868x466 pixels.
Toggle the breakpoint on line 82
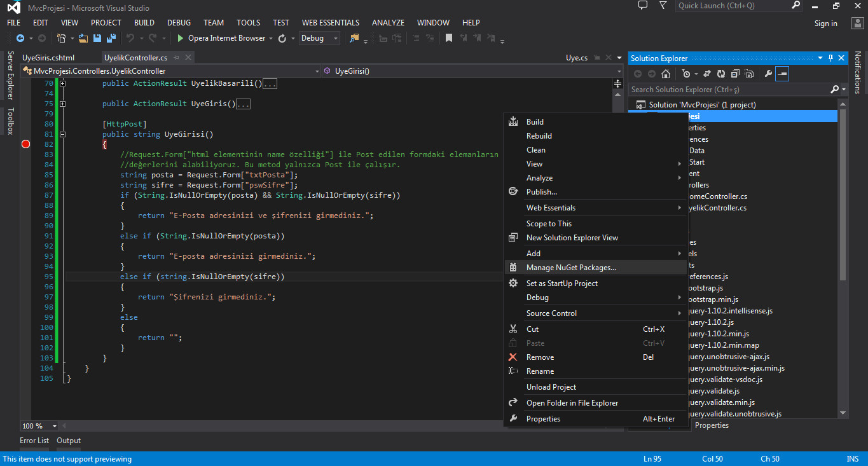[x=25, y=144]
